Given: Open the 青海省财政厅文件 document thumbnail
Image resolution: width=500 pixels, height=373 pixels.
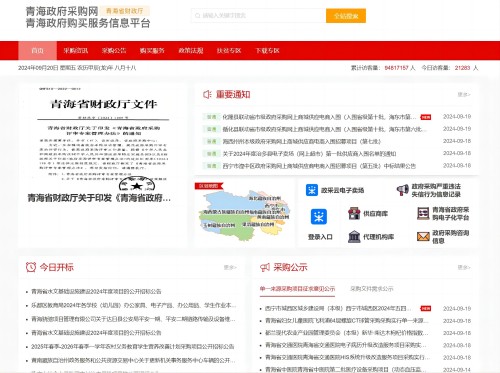Looking at the screenshot, I should [x=103, y=138].
